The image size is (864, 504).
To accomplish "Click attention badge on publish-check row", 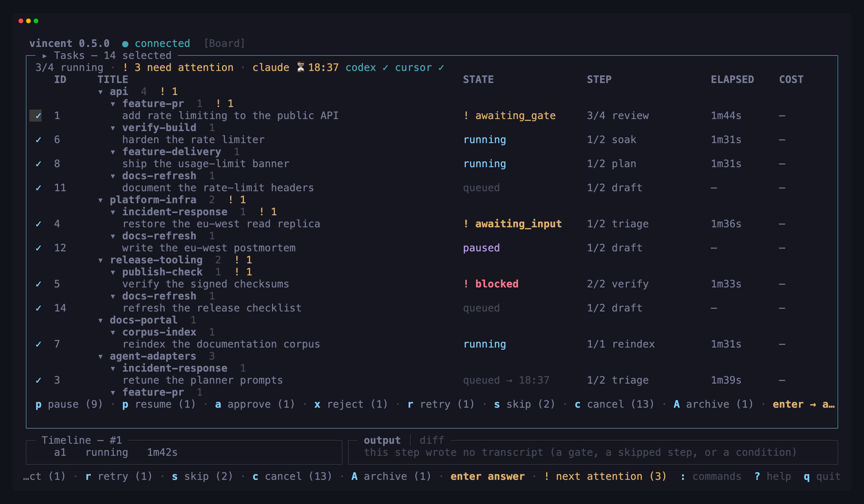I will [243, 272].
